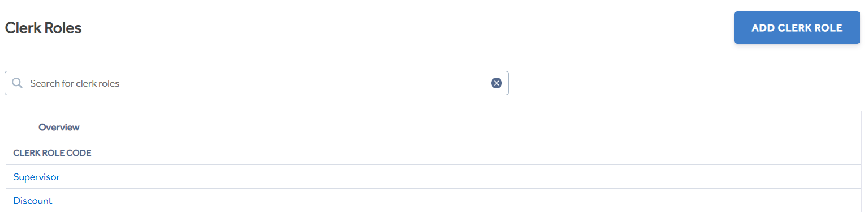The height and width of the screenshot is (212, 868).
Task: Click the blank header area right of Overview
Action: 470,127
